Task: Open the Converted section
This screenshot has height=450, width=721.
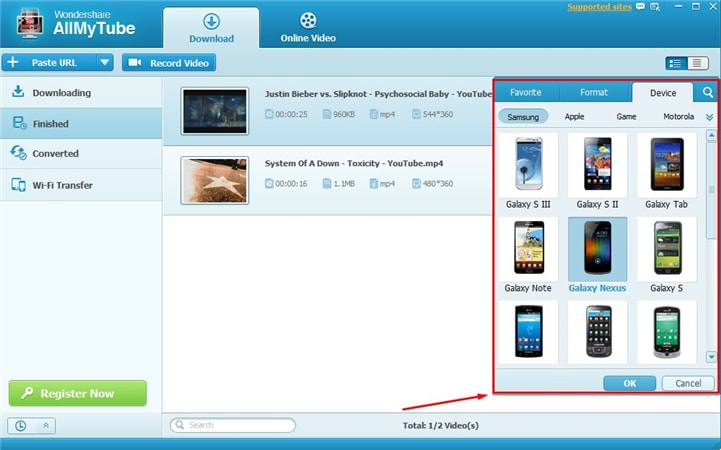Action: coord(81,154)
